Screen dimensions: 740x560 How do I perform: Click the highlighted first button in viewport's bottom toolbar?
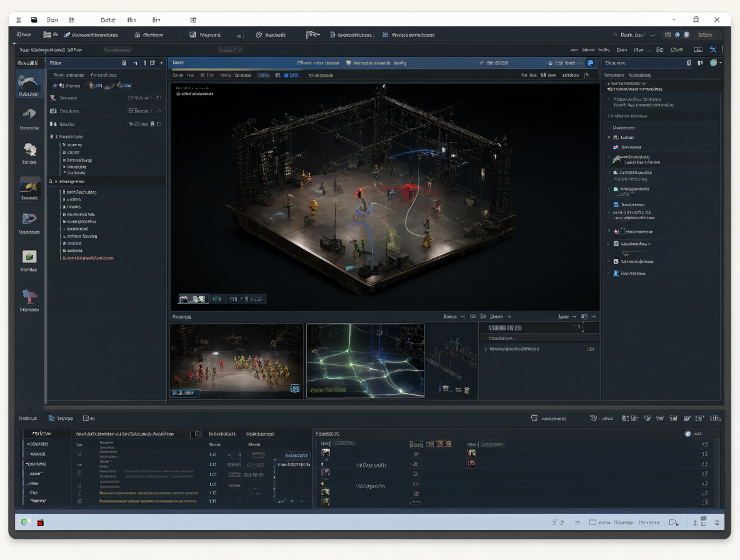click(193, 299)
